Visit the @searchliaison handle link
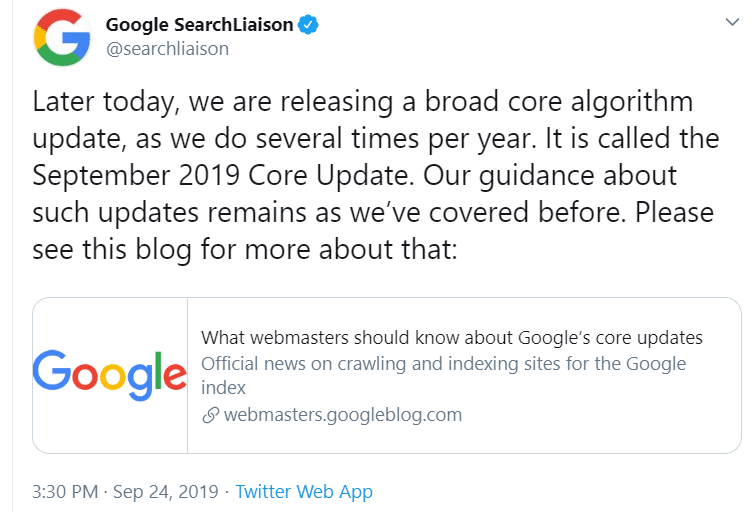The image size is (755, 512). point(167,49)
